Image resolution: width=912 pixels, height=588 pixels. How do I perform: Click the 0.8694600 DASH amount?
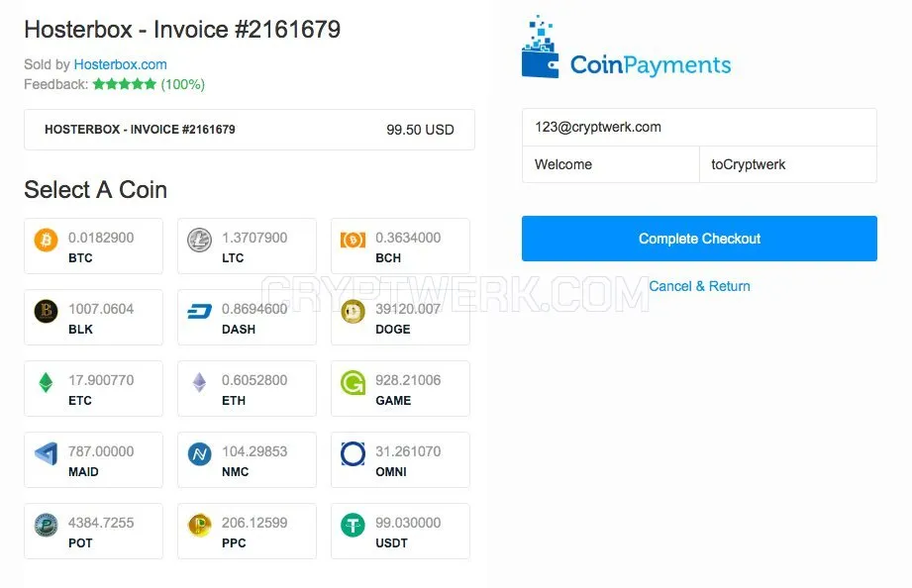tap(254, 309)
